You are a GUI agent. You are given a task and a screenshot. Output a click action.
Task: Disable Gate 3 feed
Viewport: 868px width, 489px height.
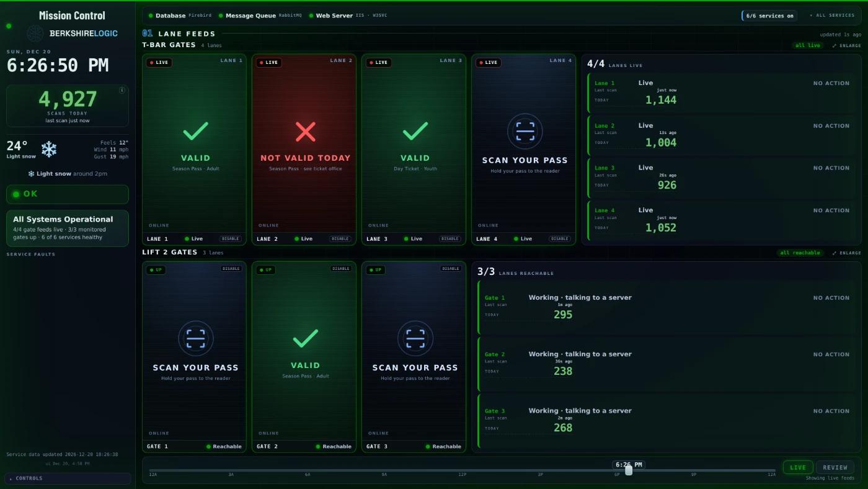[x=451, y=269]
